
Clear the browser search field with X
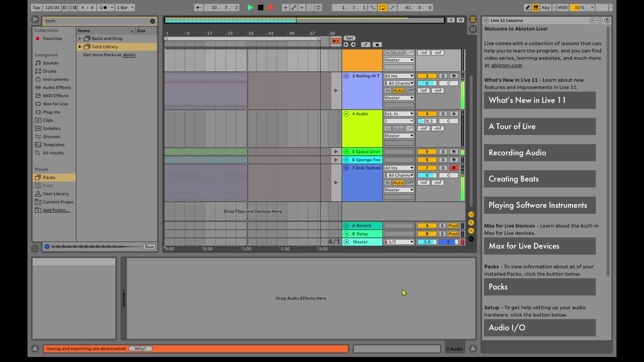tap(152, 21)
